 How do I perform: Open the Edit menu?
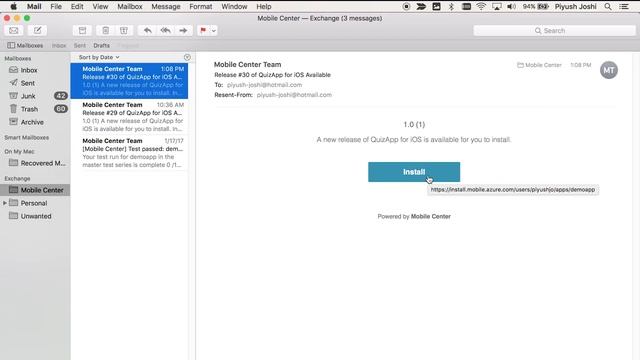(77, 7)
